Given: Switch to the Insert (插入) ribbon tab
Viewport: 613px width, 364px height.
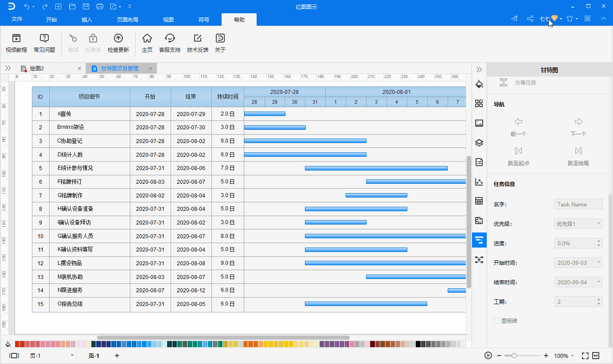Looking at the screenshot, I should coord(87,20).
